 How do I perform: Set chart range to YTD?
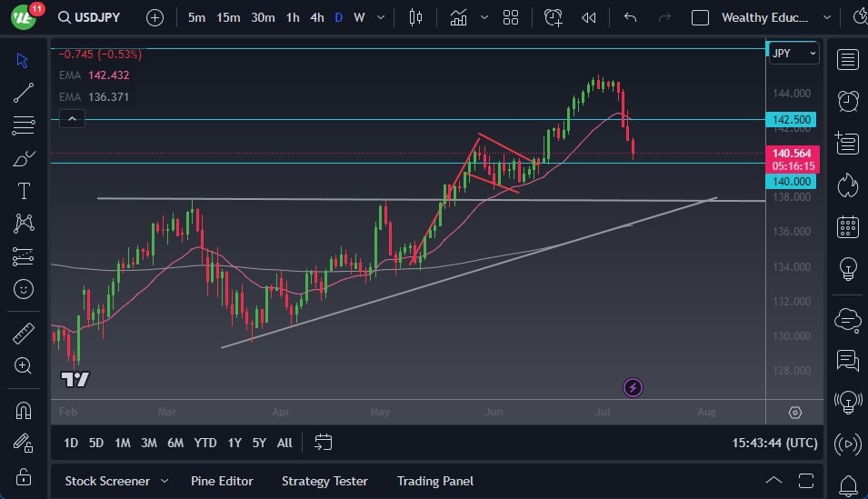205,443
